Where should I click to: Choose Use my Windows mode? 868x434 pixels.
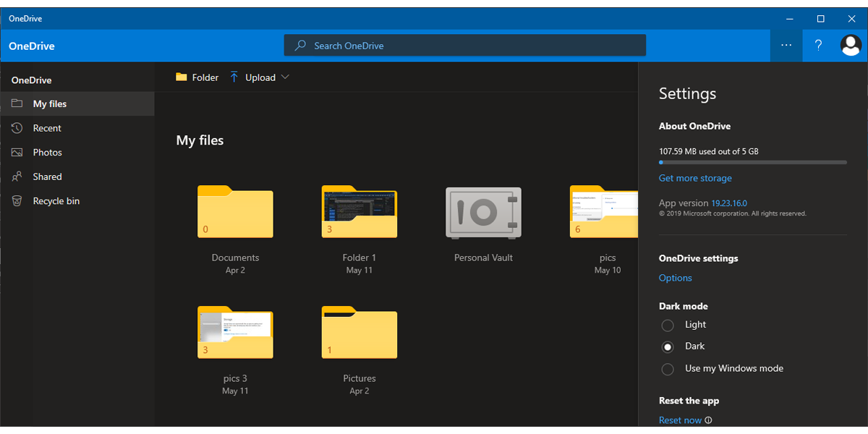667,369
